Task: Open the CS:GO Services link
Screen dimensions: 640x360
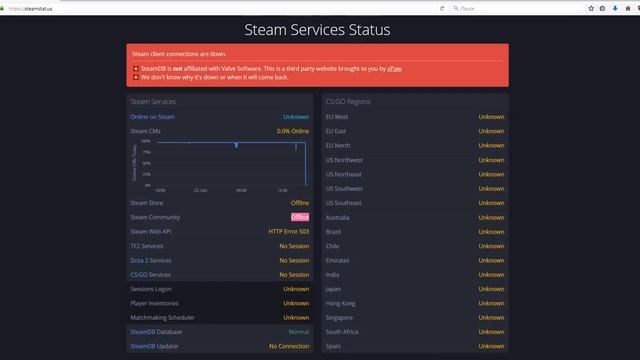Action: tap(151, 275)
